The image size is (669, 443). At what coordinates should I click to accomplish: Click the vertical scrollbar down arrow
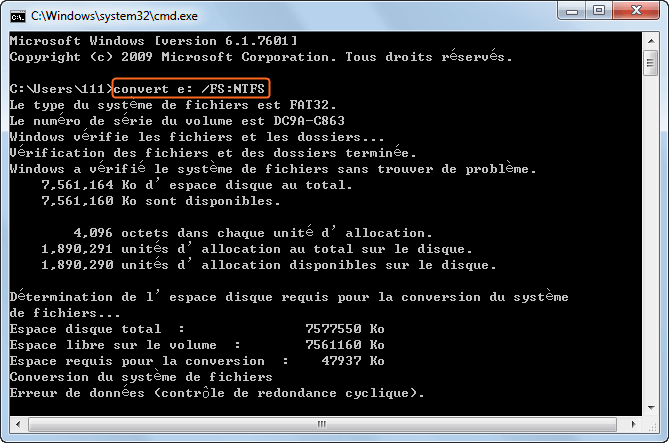coord(651,408)
